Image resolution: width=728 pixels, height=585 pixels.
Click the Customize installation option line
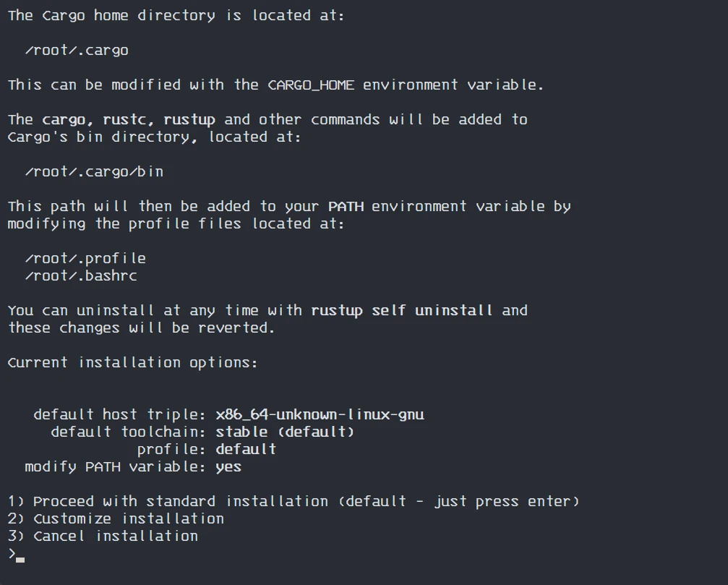click(x=116, y=519)
